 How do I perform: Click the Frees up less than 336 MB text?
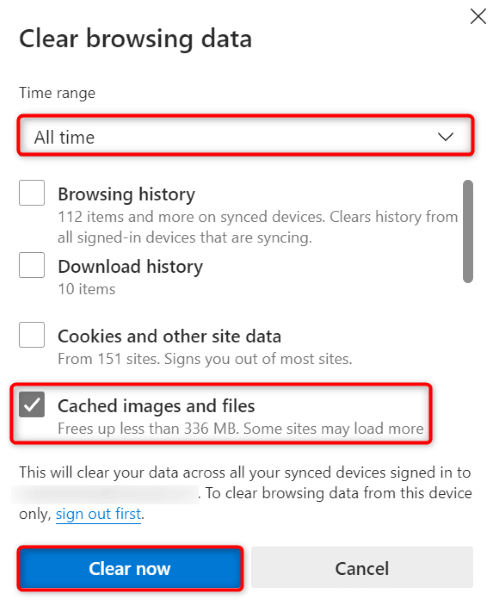tap(241, 429)
